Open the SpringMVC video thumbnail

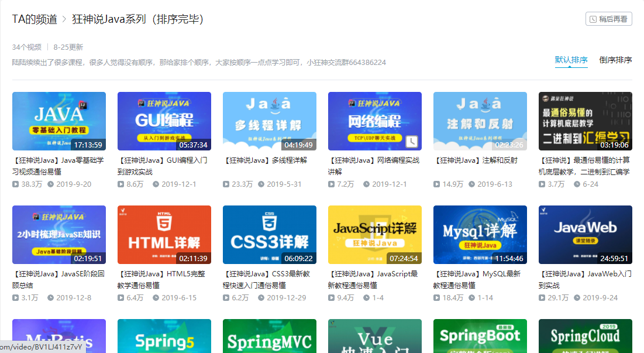click(x=270, y=336)
